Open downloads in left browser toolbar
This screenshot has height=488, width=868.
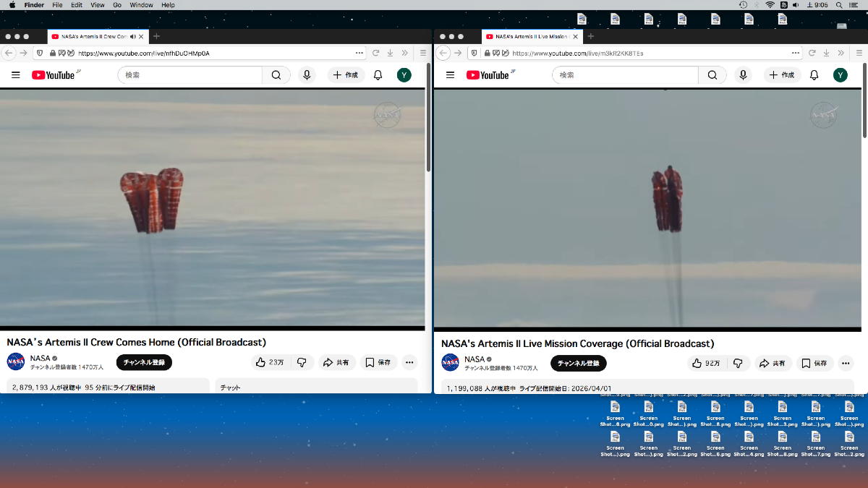click(x=390, y=53)
